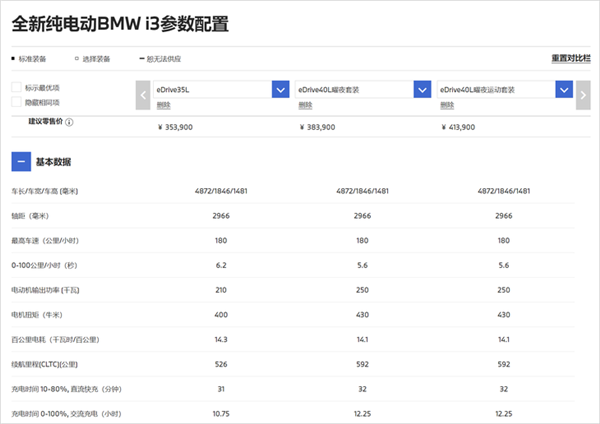Screen dimensions: 600x424
Task: Click 删除 under eDrive35L
Action: [164, 104]
